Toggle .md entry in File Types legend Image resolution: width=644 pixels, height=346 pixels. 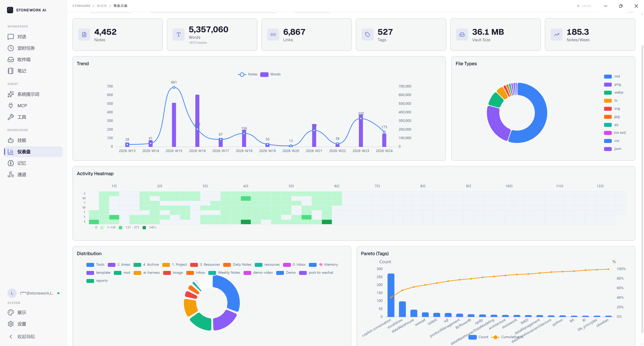(x=612, y=76)
